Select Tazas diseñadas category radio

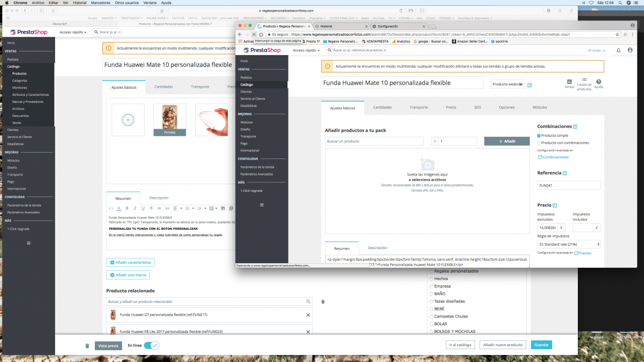pyautogui.click(x=431, y=301)
